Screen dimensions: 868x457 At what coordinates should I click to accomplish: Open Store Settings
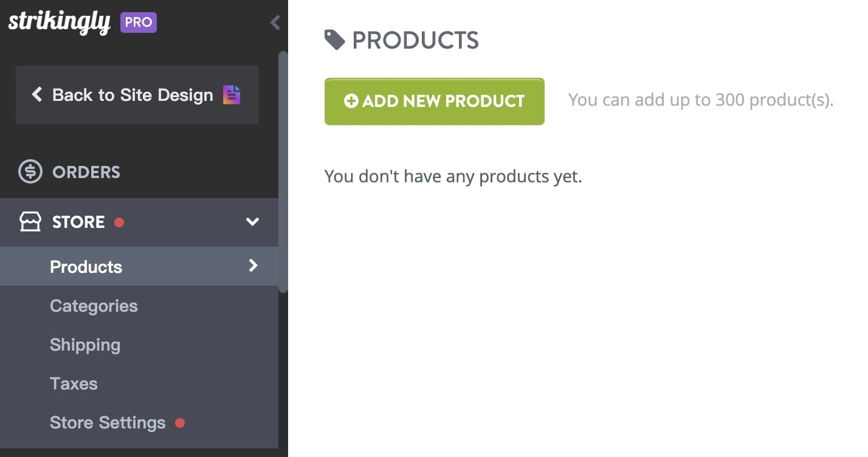108,422
